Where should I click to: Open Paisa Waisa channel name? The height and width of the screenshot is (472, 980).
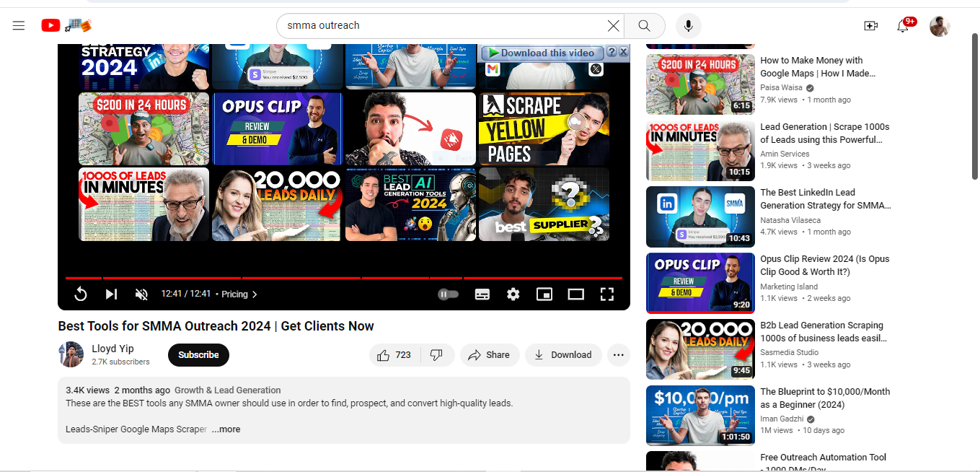[781, 87]
